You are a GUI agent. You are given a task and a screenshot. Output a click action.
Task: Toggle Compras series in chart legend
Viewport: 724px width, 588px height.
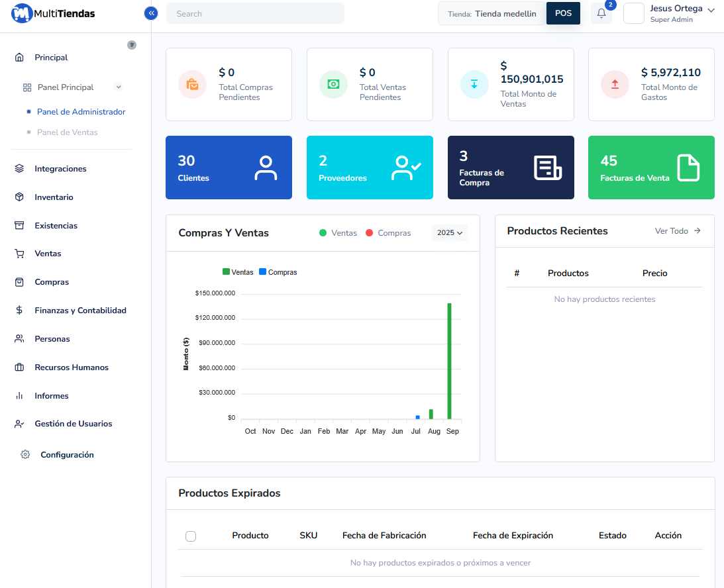click(x=278, y=272)
